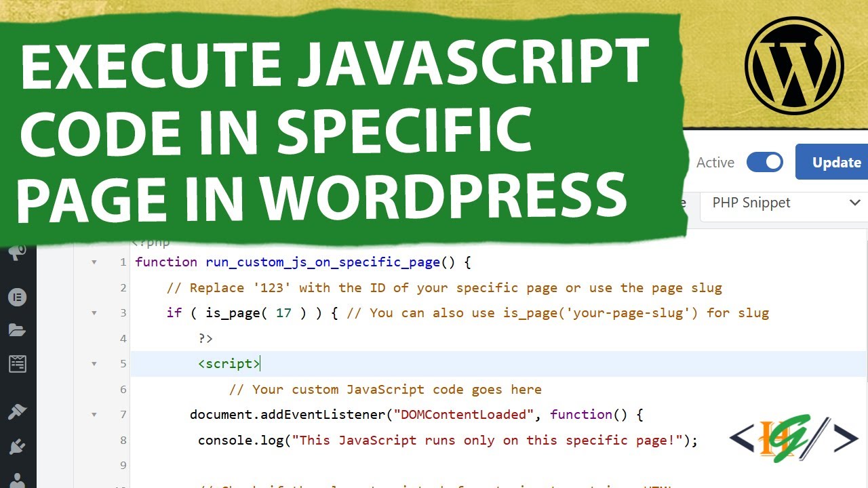The width and height of the screenshot is (868, 488).
Task: Click the comment "Your custom JavaScript code goes here"
Action: coord(385,390)
